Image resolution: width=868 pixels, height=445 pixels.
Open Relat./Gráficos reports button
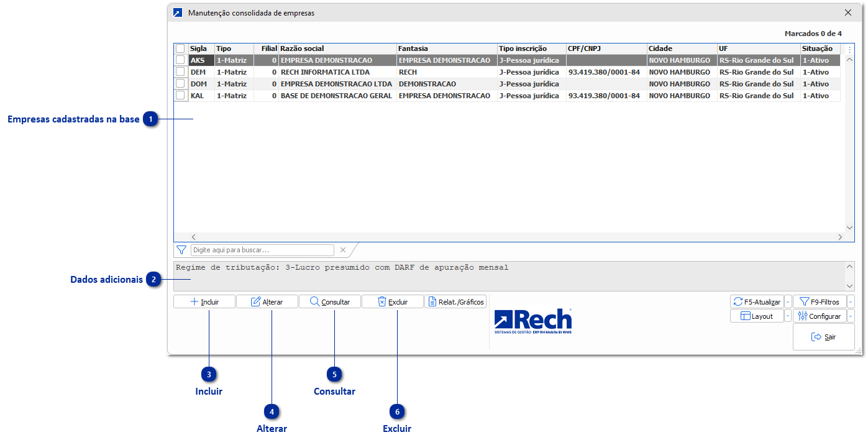tap(455, 301)
